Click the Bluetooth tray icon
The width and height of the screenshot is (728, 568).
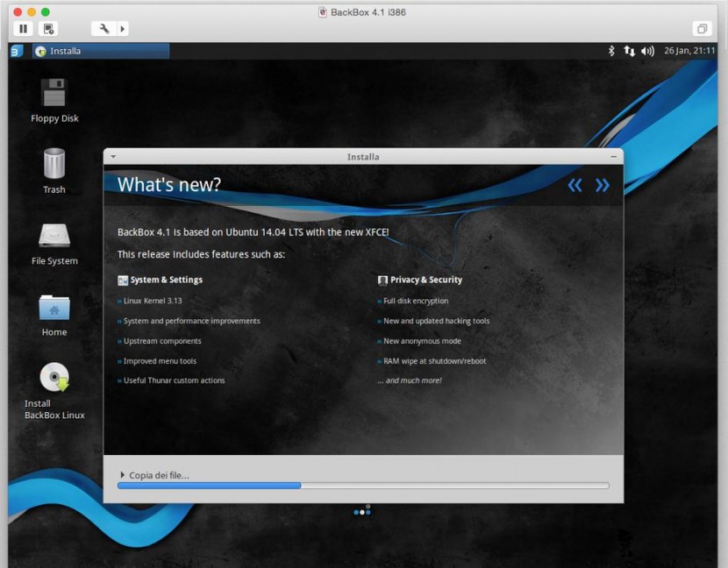(611, 51)
